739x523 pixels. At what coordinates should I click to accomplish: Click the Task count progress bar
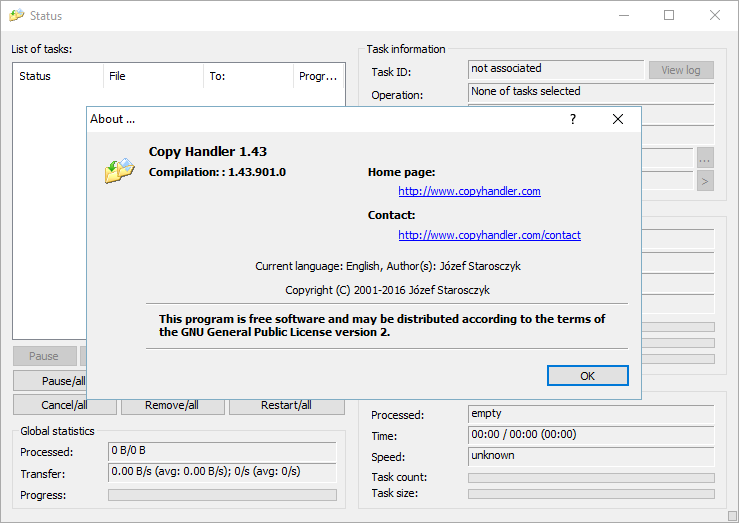coord(591,478)
